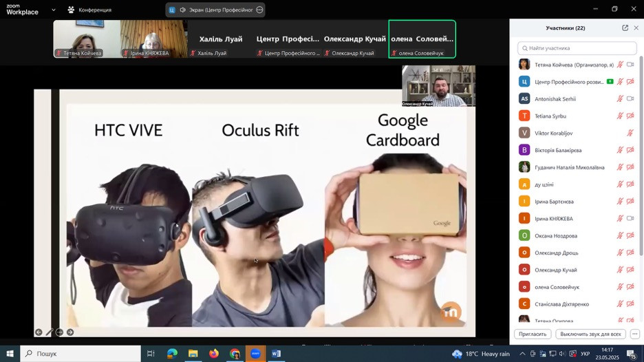Click muted mic icon for Viktor Korabljov
The width and height of the screenshot is (644, 362).
630,133
